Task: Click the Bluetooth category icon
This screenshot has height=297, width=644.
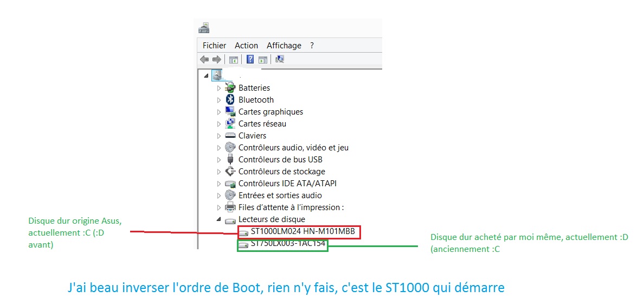Action: tap(230, 99)
